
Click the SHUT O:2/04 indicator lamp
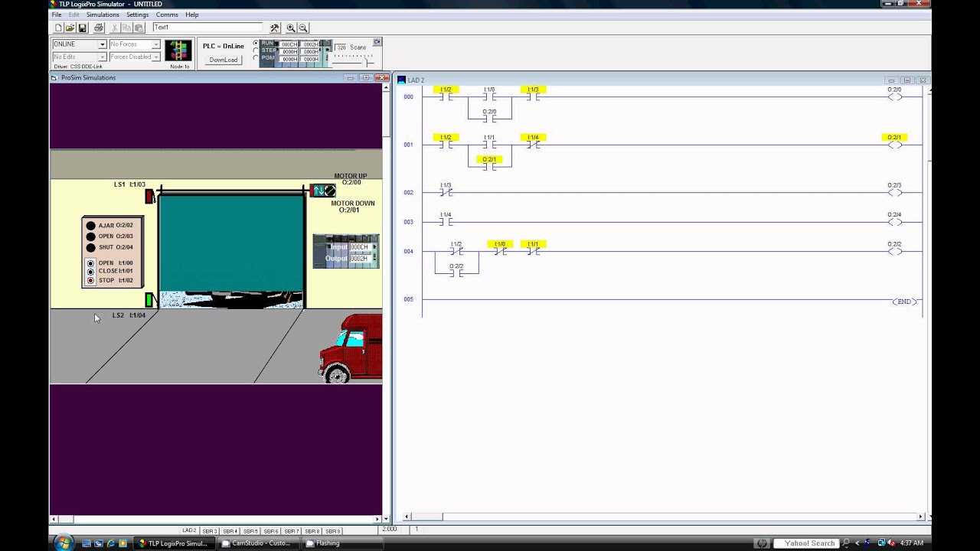90,247
